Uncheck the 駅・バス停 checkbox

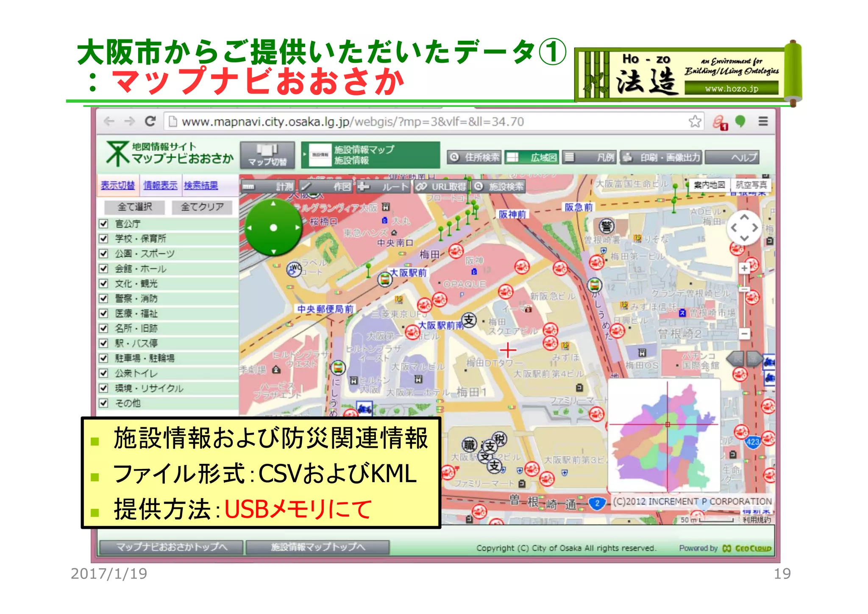[103, 343]
